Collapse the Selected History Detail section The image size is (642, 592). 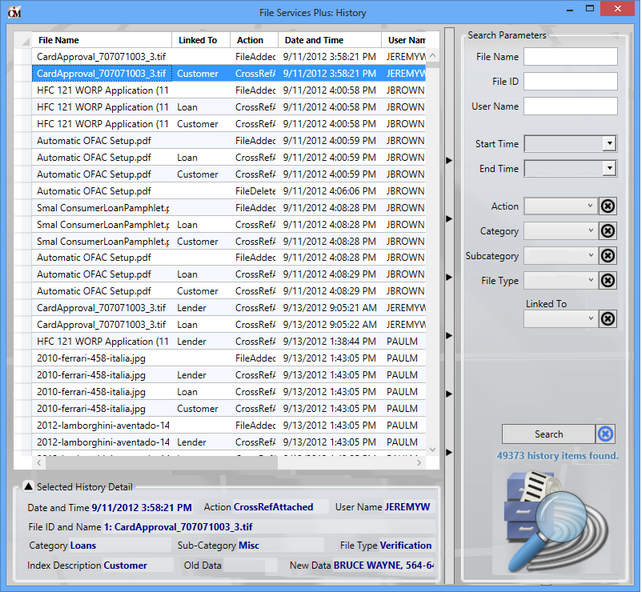tap(28, 487)
